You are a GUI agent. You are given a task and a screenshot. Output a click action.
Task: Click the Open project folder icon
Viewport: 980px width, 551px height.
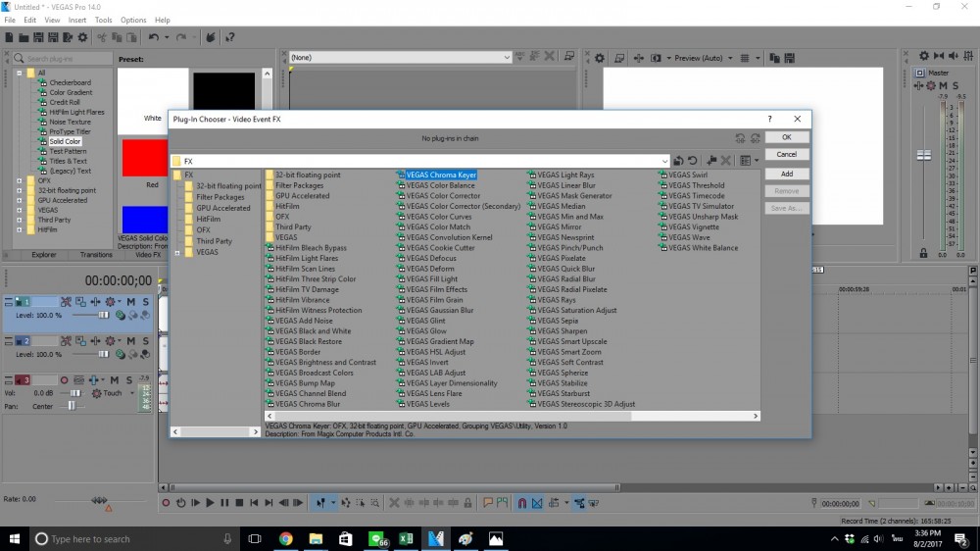point(24,37)
